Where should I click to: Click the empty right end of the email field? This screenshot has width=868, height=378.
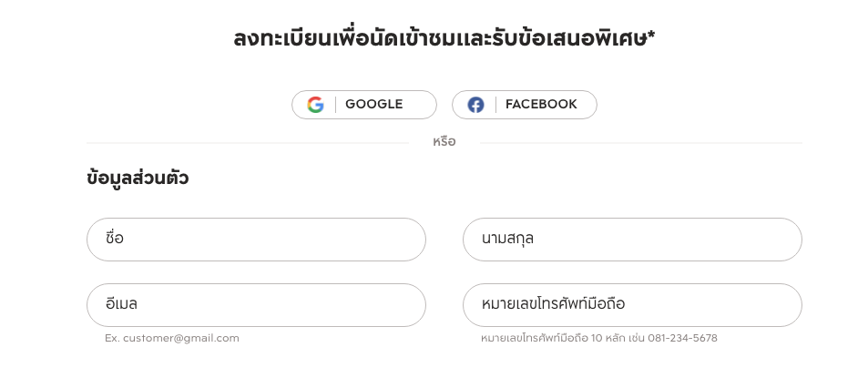tap(392, 305)
